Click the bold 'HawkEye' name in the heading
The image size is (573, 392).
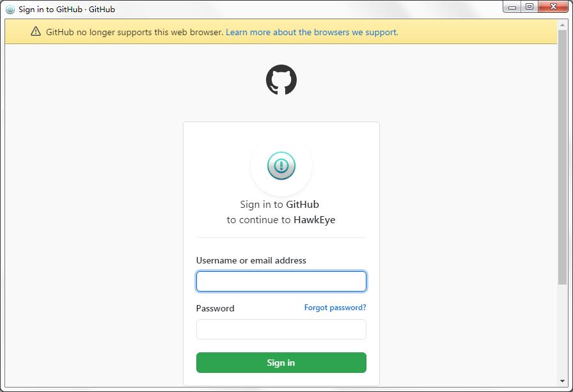314,220
